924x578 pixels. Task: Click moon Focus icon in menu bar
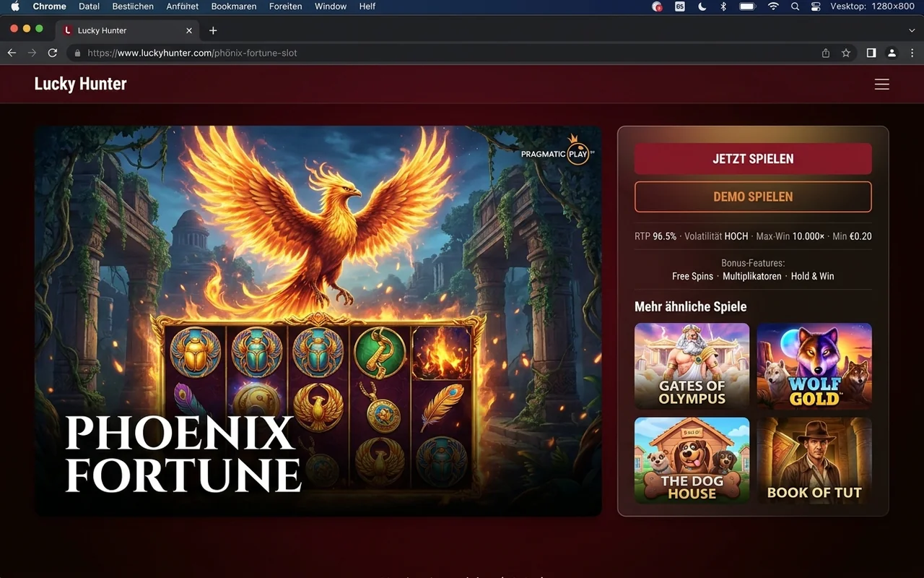coord(702,7)
